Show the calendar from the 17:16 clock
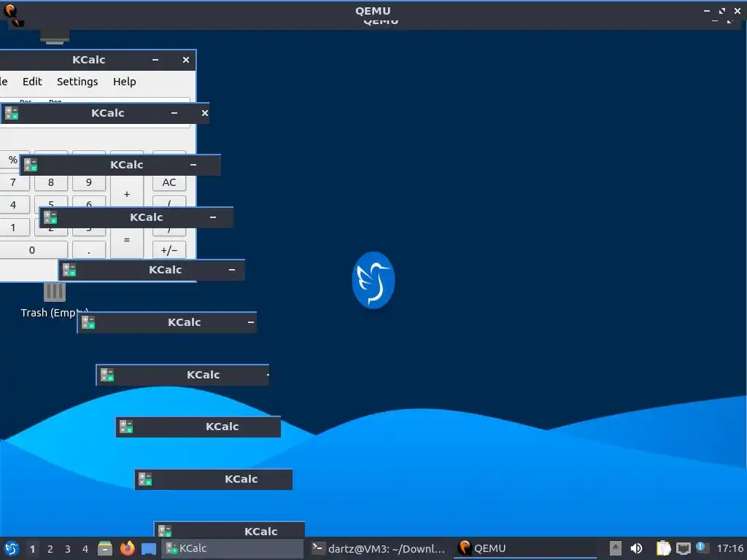This screenshot has height=560, width=747. (x=730, y=548)
